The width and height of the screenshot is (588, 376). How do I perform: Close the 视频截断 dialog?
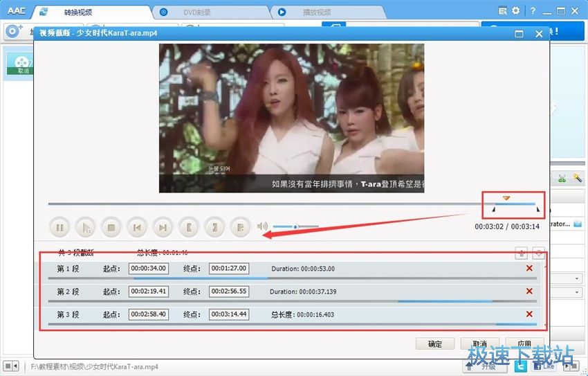point(540,34)
